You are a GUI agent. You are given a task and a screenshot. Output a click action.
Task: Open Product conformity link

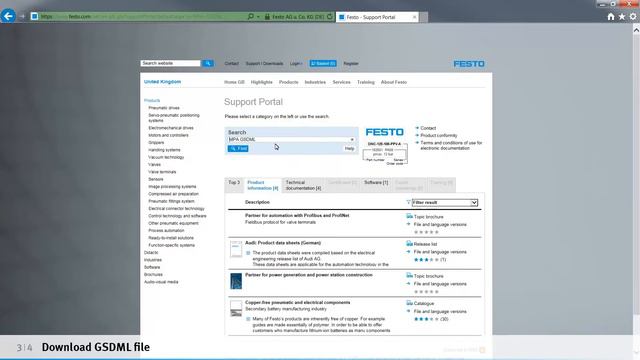pyautogui.click(x=439, y=136)
